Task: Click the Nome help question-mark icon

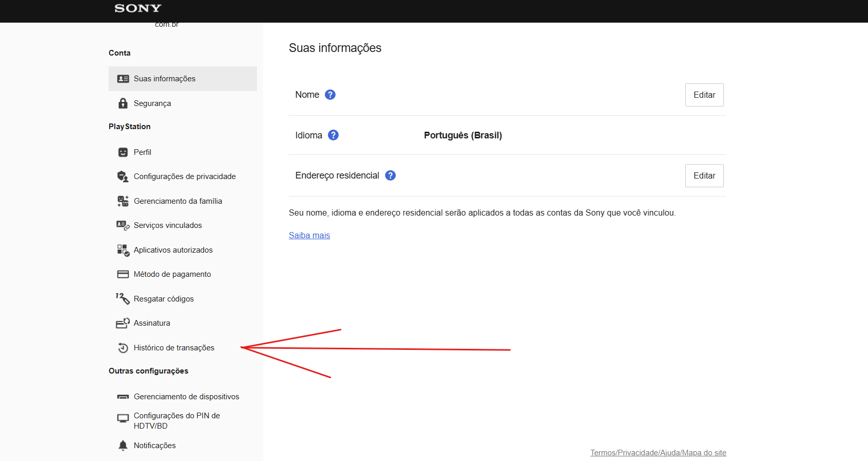Action: coord(331,95)
